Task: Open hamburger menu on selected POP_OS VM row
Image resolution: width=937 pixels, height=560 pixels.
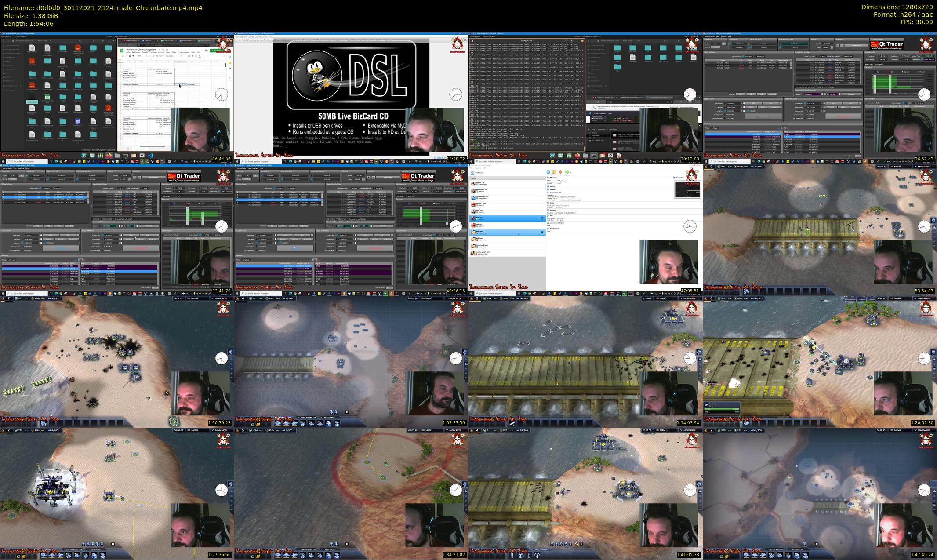Action: (x=542, y=218)
